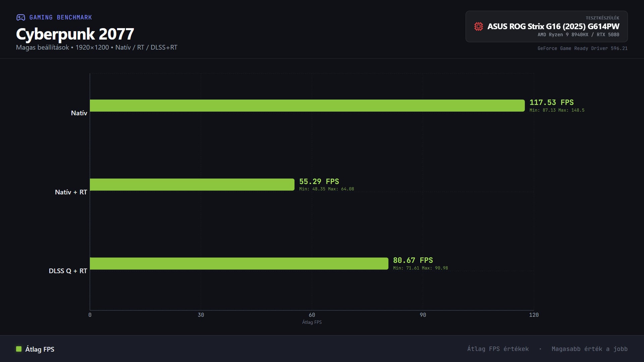
Task: Select the DLSS Q + RT bar
Action: (x=239, y=263)
